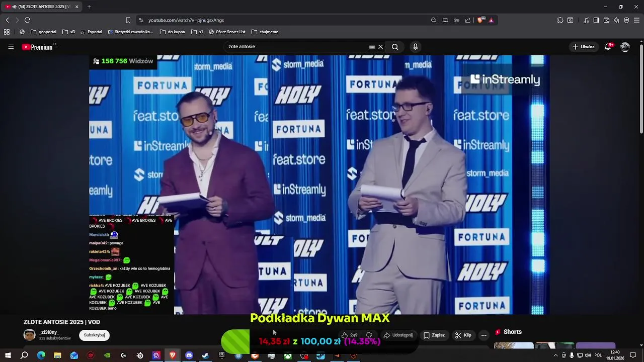Open the s1 bookmarks folder

pos(197,32)
